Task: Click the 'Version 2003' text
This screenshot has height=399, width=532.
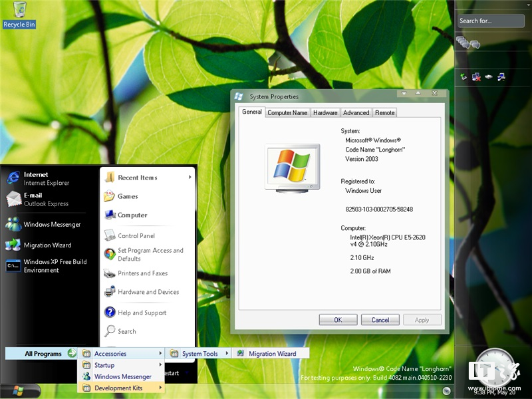Action: pos(361,159)
